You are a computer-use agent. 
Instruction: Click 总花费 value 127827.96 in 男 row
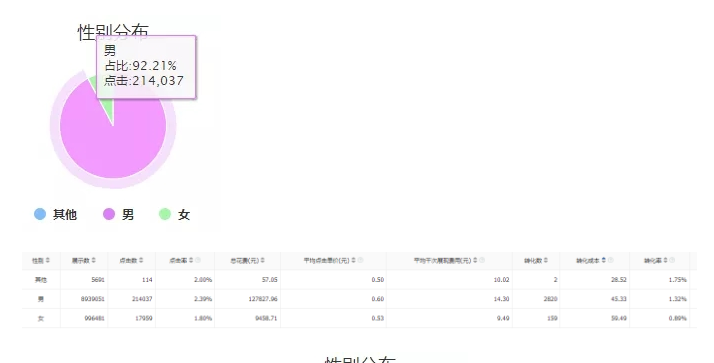(263, 299)
